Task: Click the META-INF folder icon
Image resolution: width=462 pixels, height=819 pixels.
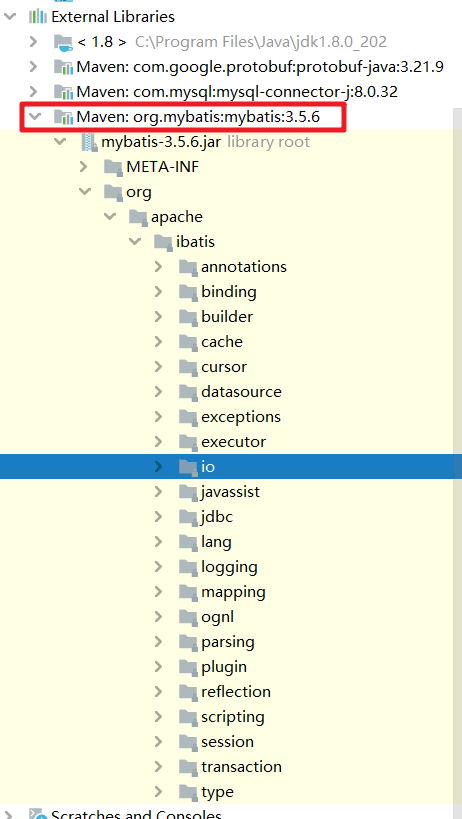Action: click(113, 167)
